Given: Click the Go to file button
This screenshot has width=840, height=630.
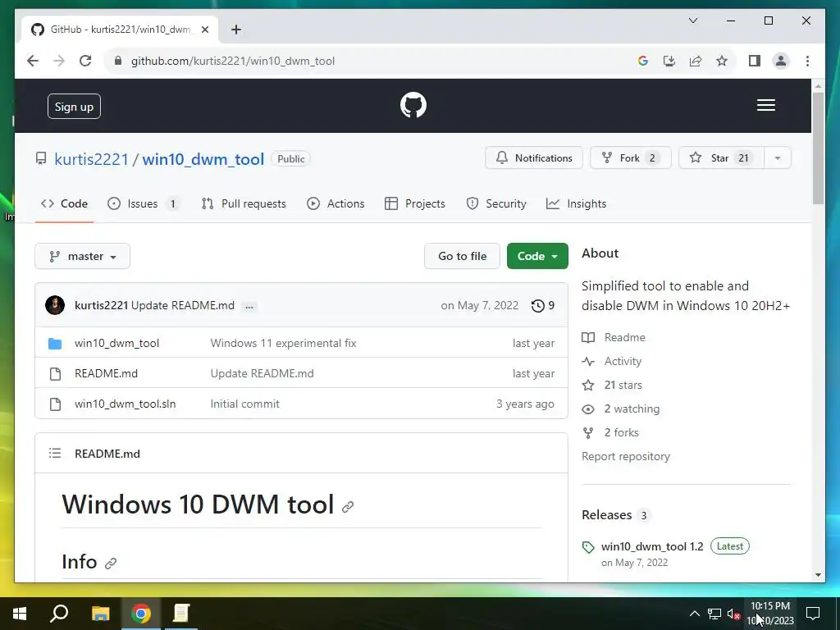Looking at the screenshot, I should coord(462,256).
